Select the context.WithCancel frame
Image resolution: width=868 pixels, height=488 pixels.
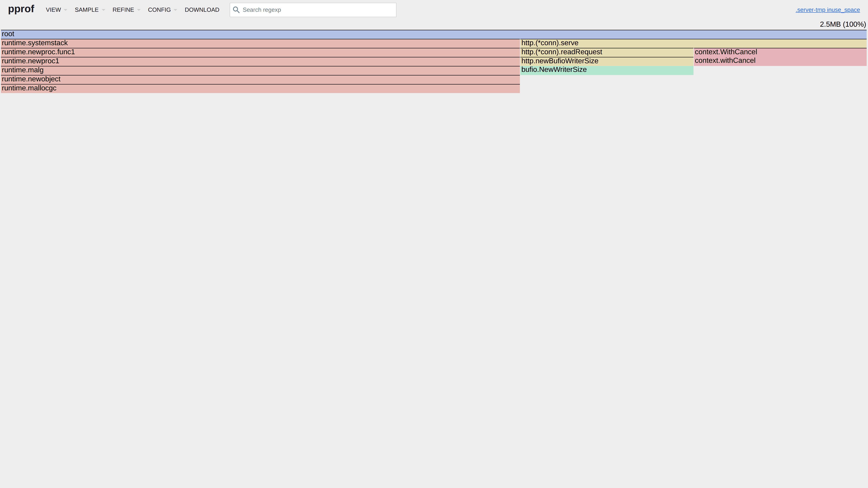(780, 52)
